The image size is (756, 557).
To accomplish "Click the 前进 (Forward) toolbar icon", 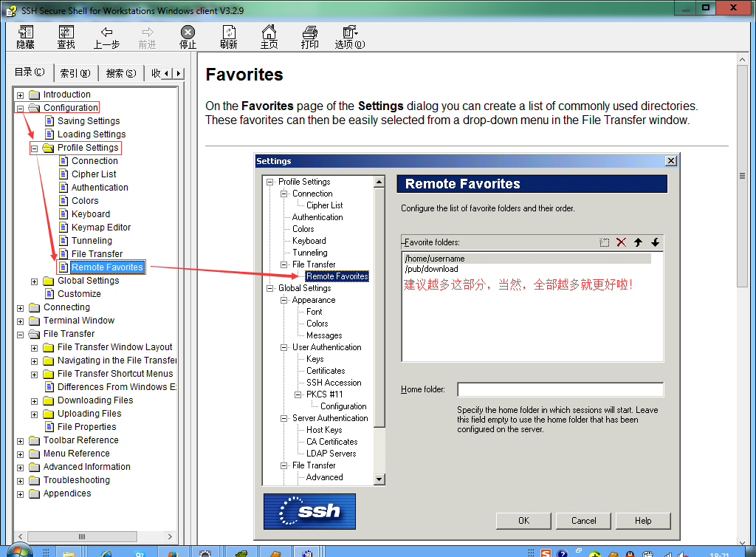I will [147, 37].
